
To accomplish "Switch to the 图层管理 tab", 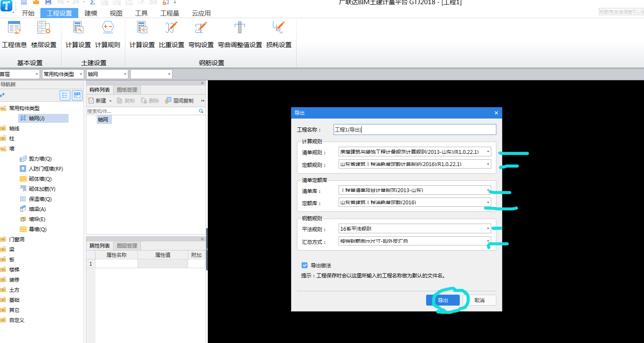I will 127,245.
